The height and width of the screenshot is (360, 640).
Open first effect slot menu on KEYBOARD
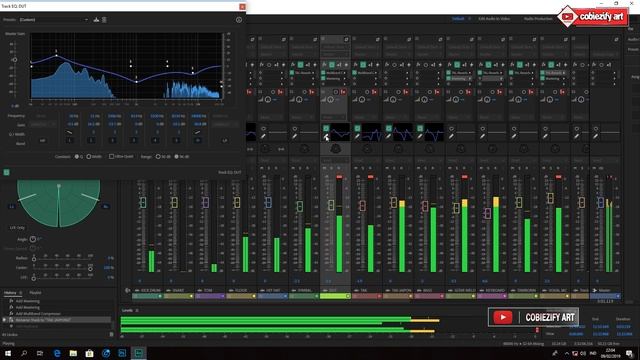pos(502,73)
